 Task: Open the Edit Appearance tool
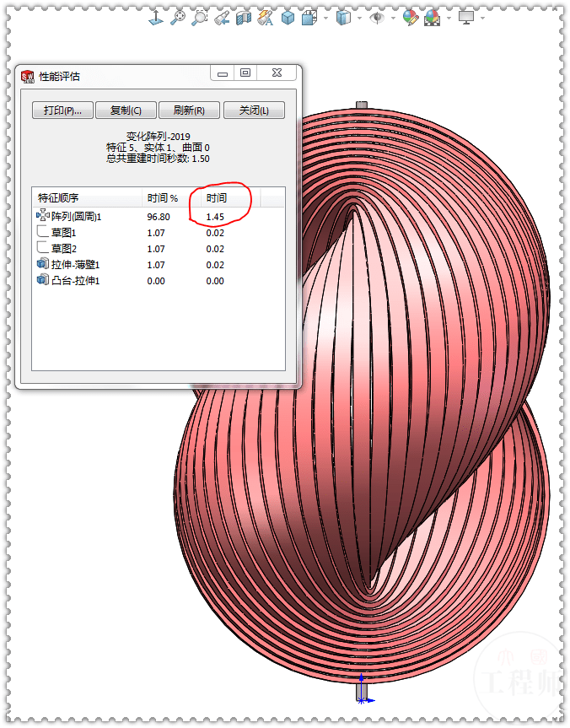point(411,18)
